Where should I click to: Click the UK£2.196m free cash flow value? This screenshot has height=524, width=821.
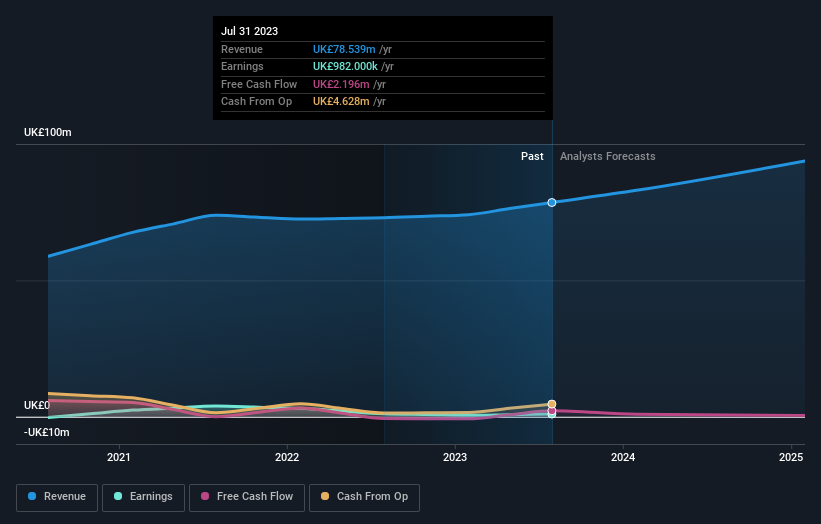[x=341, y=84]
